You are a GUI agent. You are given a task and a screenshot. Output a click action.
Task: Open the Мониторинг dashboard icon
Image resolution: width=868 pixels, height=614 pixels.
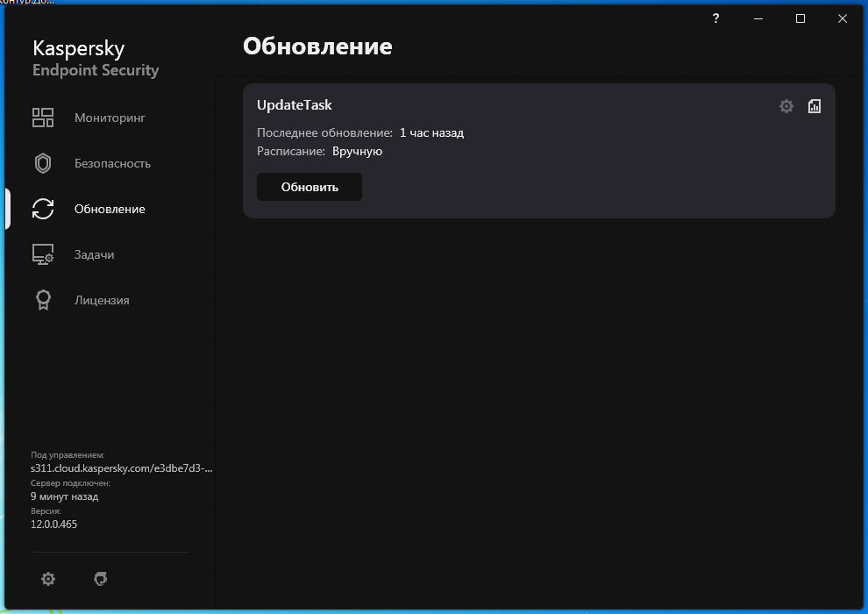[43, 118]
